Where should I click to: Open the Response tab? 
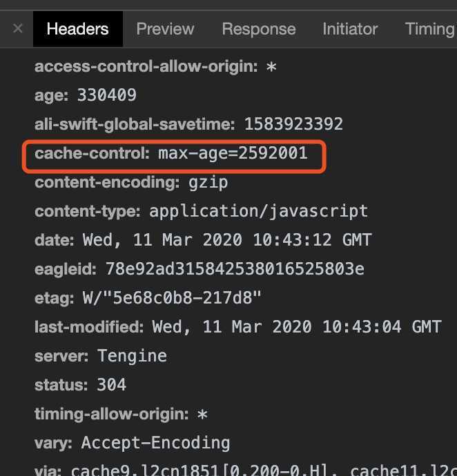(259, 29)
